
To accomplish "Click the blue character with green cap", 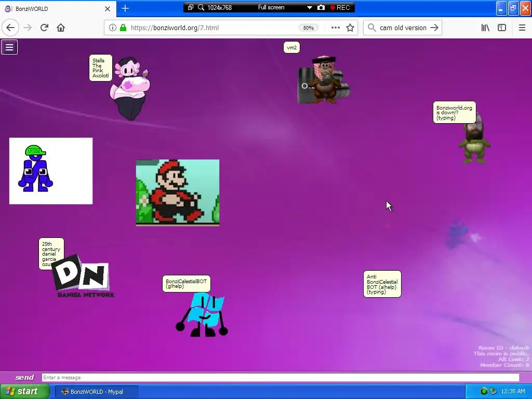I will pyautogui.click(x=35, y=169).
